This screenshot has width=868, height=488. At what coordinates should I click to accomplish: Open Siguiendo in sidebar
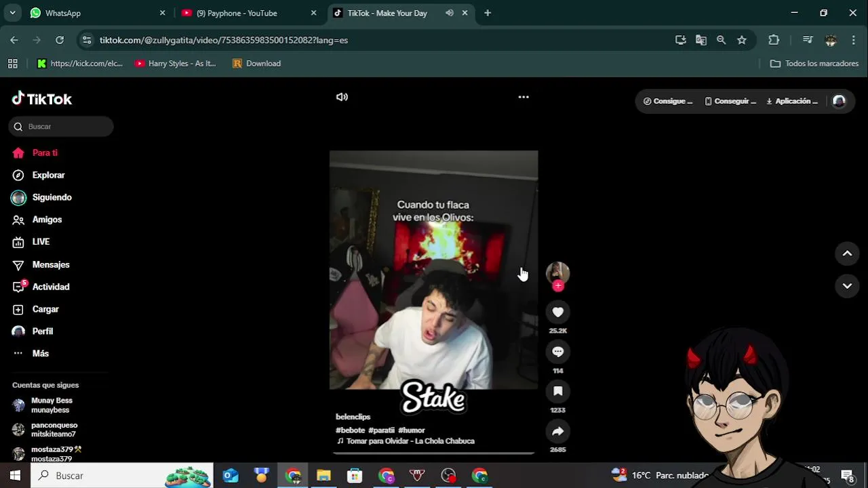(42, 197)
